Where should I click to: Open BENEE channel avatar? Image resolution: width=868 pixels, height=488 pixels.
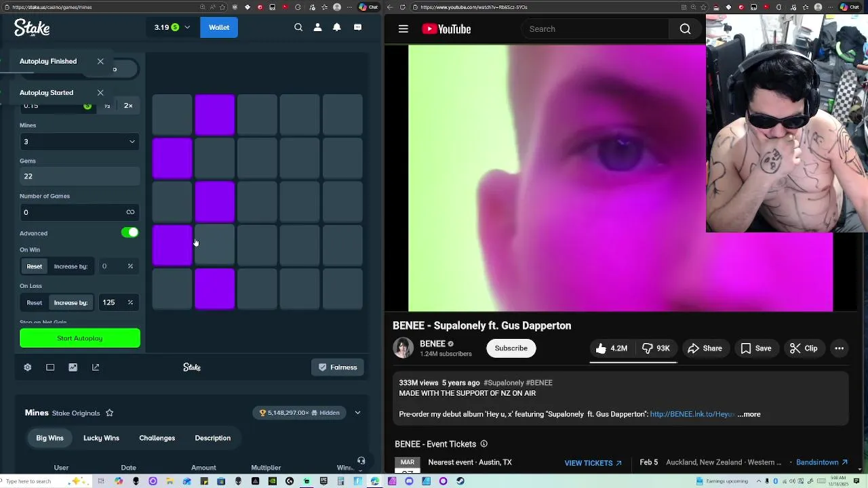point(403,348)
